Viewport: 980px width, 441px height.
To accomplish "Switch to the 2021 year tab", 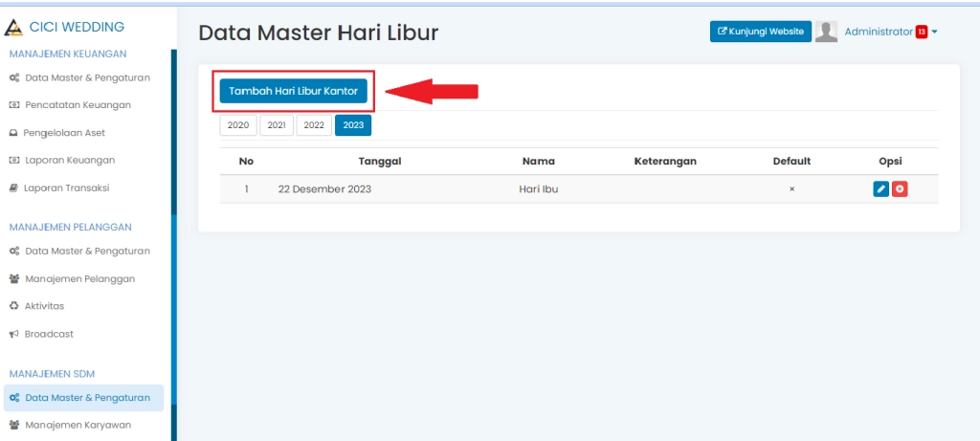I will [277, 125].
